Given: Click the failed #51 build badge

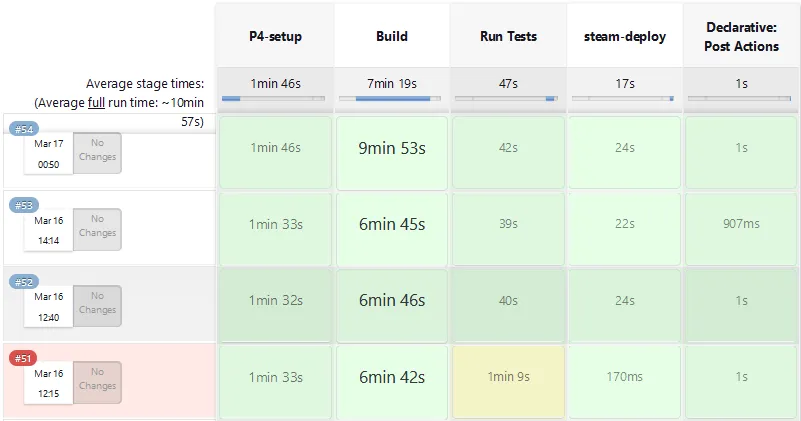Looking at the screenshot, I should [x=24, y=358].
